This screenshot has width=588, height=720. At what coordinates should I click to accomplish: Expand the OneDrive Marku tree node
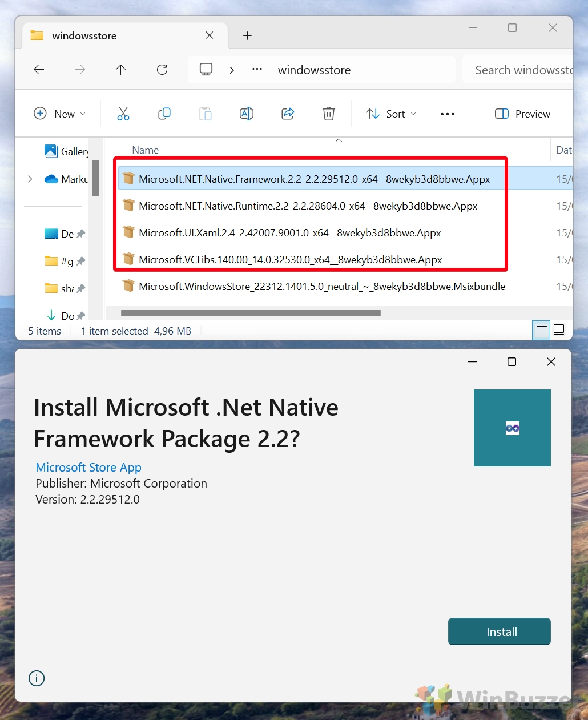(x=30, y=179)
